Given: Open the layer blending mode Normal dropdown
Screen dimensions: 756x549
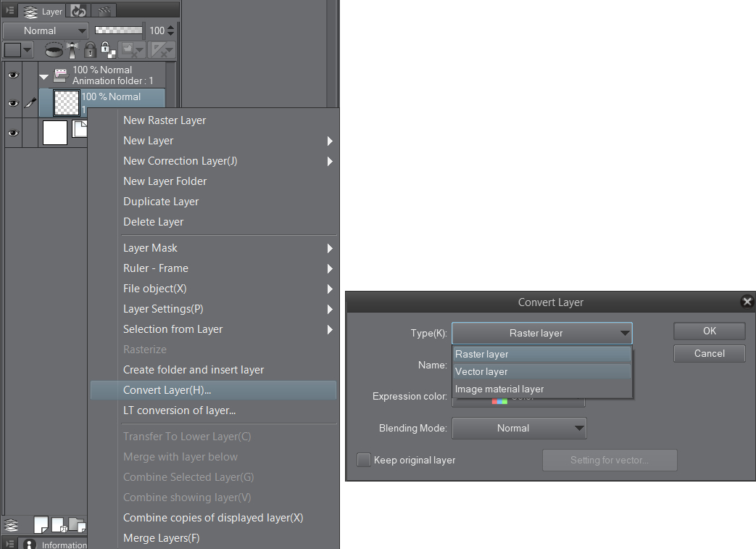Looking at the screenshot, I should pyautogui.click(x=46, y=30).
